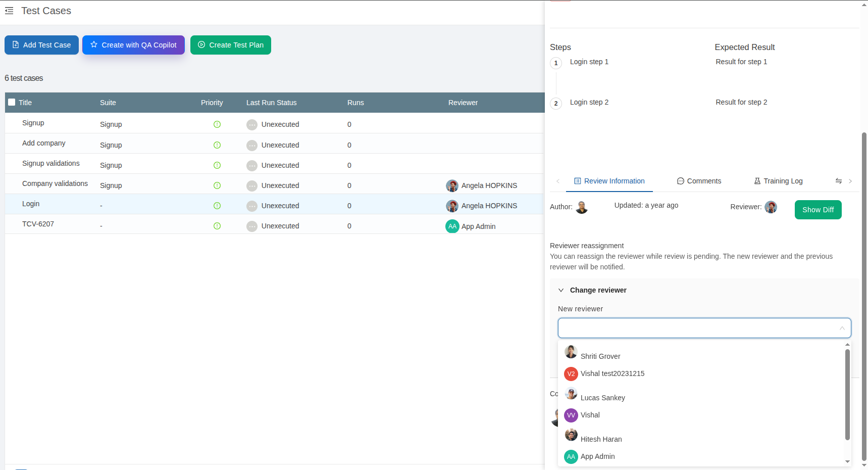
Task: Click the reviewer dropdown list scrollbar
Action: [x=847, y=394]
